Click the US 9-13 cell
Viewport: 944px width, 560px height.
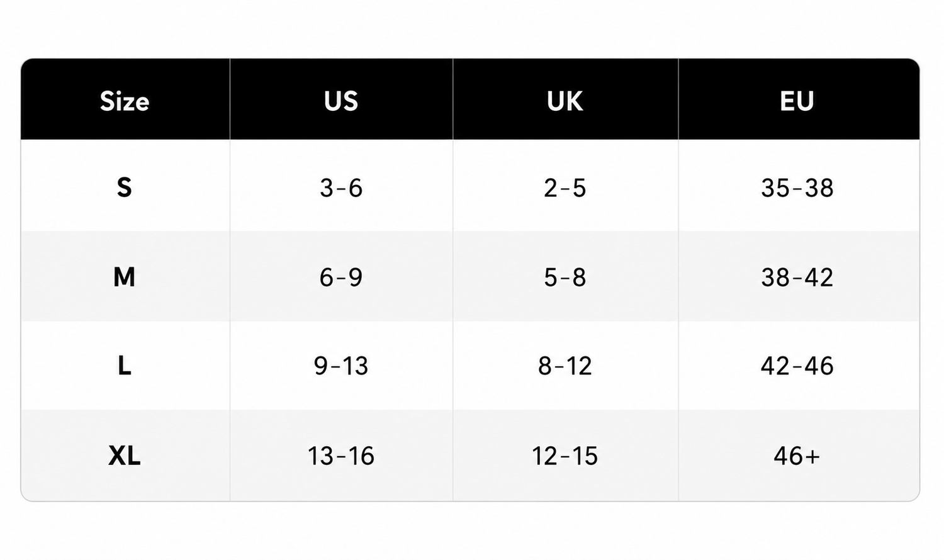click(x=341, y=366)
